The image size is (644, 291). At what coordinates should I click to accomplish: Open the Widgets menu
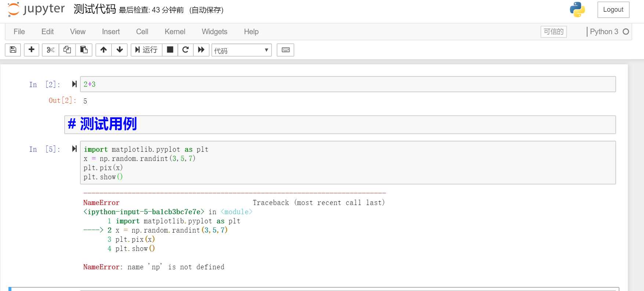click(x=215, y=32)
